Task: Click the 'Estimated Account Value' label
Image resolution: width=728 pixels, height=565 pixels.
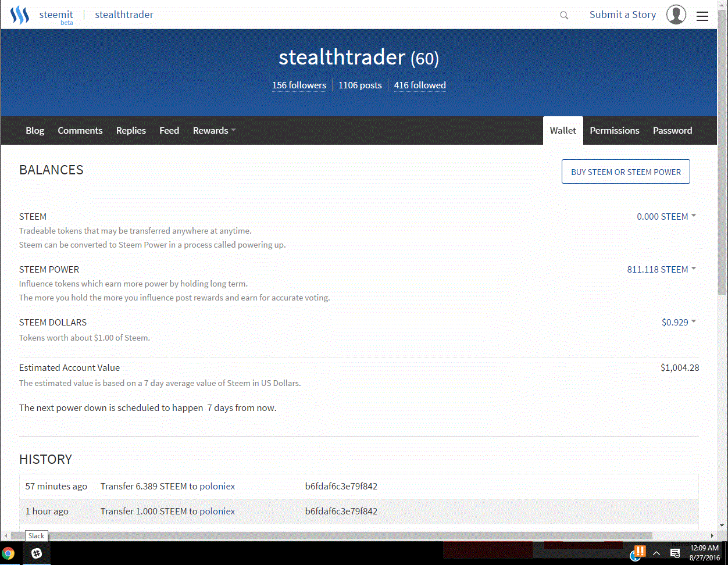Action: click(x=69, y=367)
